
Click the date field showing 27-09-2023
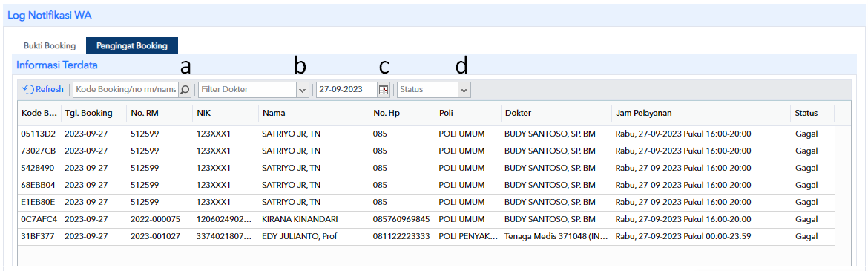pos(347,89)
